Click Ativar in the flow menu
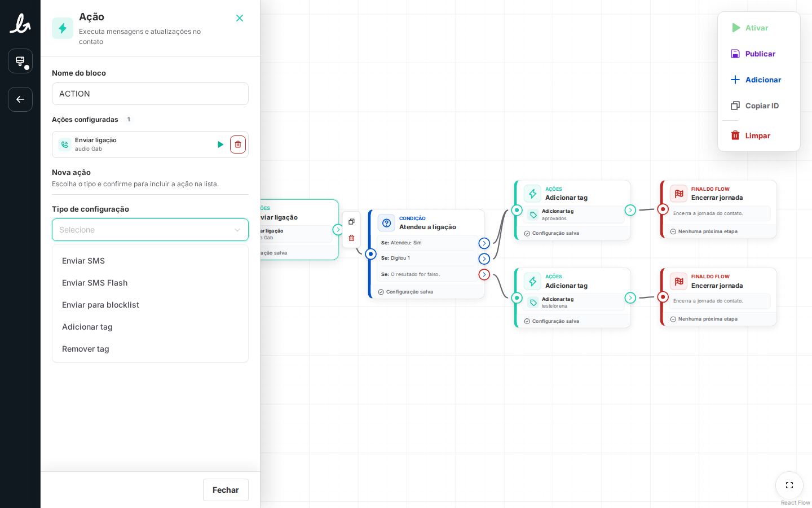This screenshot has width=812, height=508. [759, 28]
